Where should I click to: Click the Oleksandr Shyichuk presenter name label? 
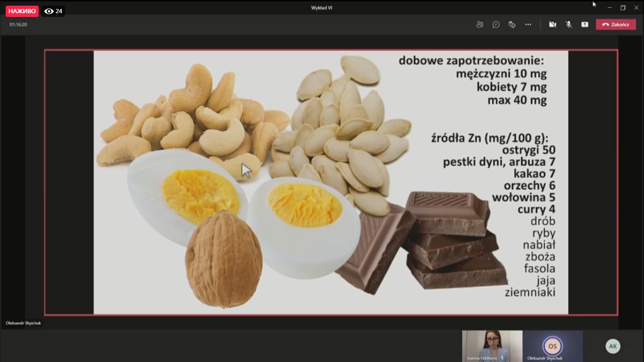pos(24,323)
